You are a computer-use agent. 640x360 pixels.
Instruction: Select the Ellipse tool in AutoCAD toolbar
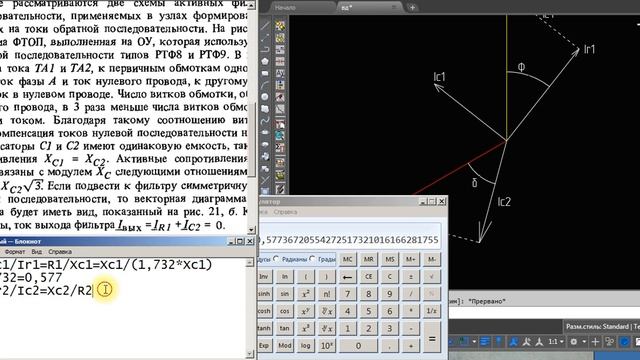click(x=265, y=133)
